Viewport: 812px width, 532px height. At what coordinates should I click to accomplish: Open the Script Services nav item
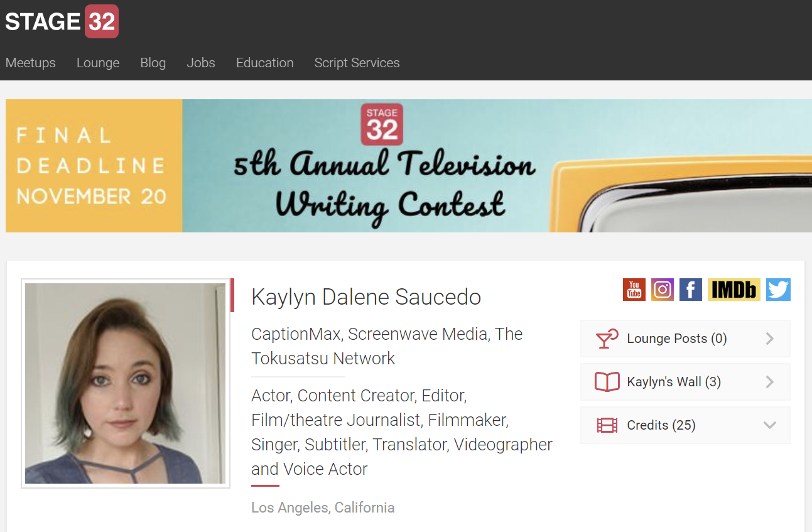(x=357, y=63)
